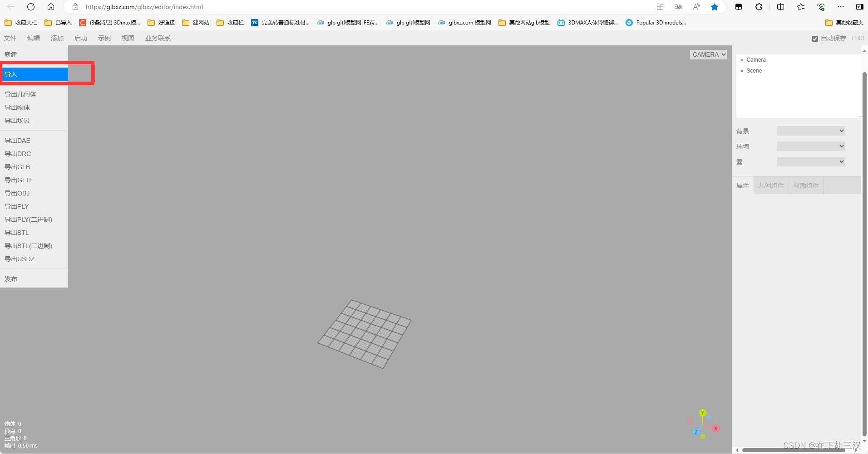Open the CAMERA view dropdown
The height and width of the screenshot is (454, 868).
[x=708, y=54]
